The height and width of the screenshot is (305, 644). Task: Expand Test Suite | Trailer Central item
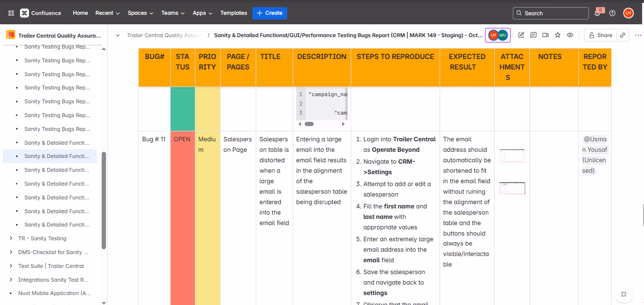tap(11, 266)
